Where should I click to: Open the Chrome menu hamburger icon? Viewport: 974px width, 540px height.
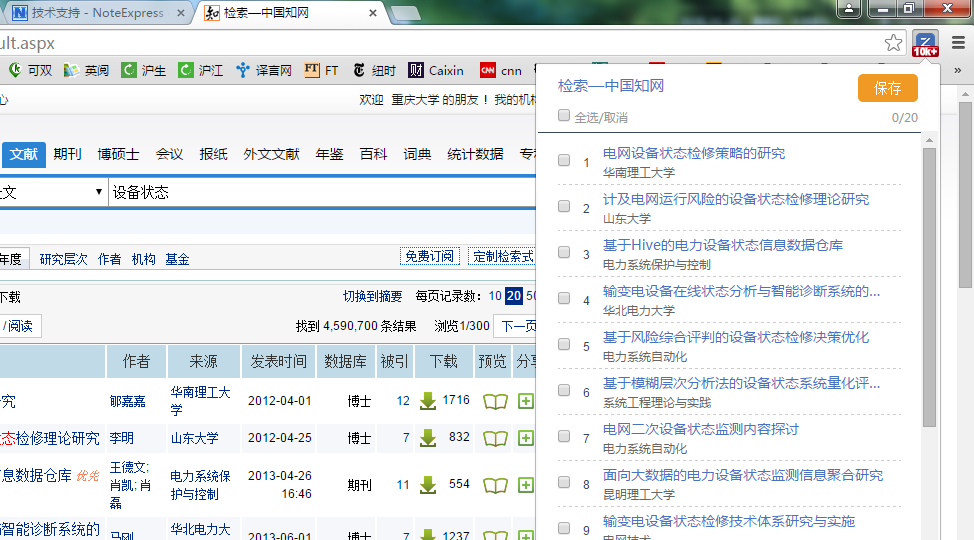[958, 43]
